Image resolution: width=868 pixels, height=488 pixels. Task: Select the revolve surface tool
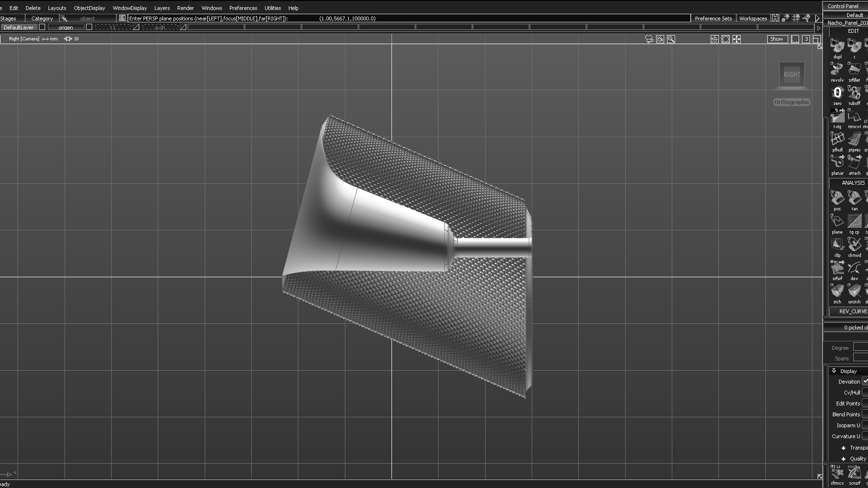coord(837,69)
